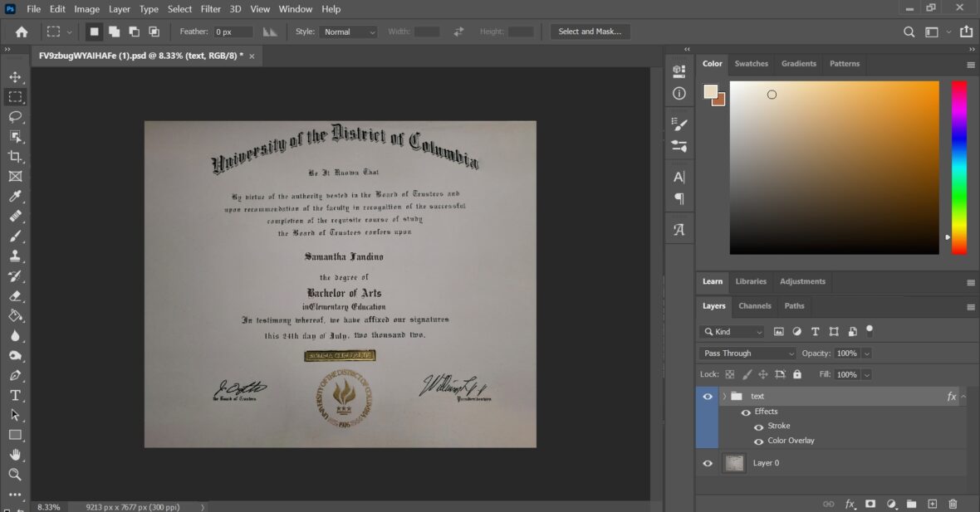Open the Filter menu
The height and width of the screenshot is (512, 980).
click(211, 9)
